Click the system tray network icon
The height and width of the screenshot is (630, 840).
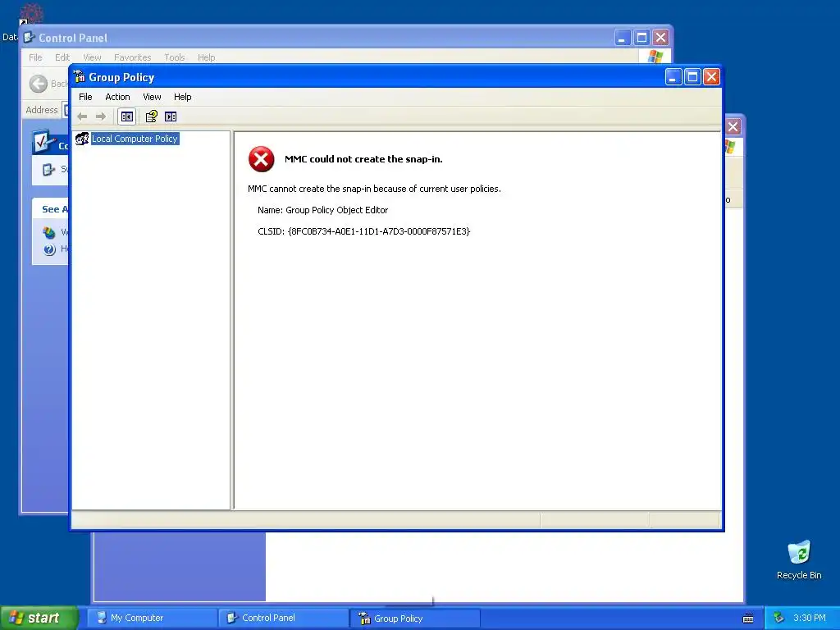[x=779, y=618]
